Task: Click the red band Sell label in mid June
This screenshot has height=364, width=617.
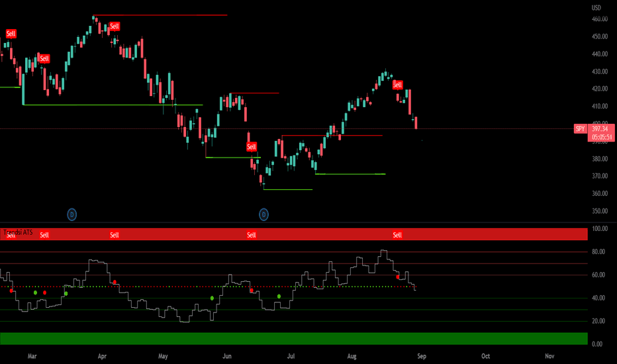Action: click(251, 235)
